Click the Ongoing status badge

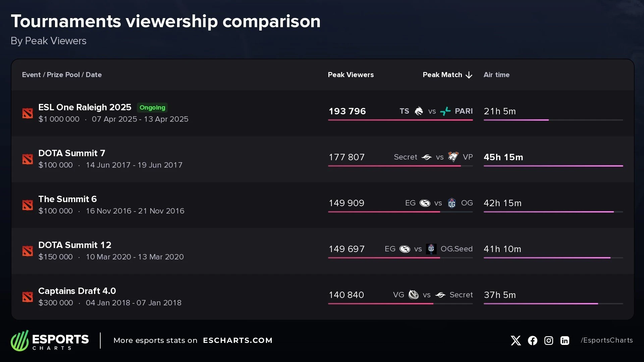pos(152,108)
